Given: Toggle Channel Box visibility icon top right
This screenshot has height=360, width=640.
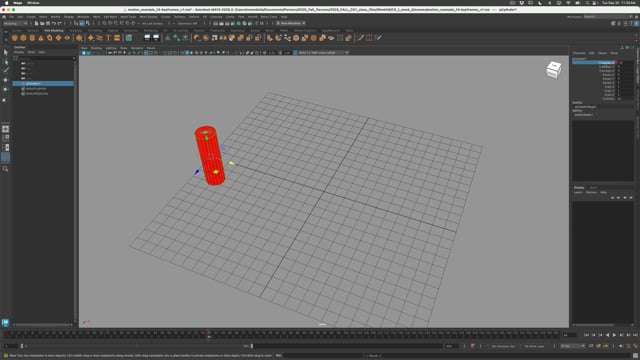Looking at the screenshot, I should point(637,24).
